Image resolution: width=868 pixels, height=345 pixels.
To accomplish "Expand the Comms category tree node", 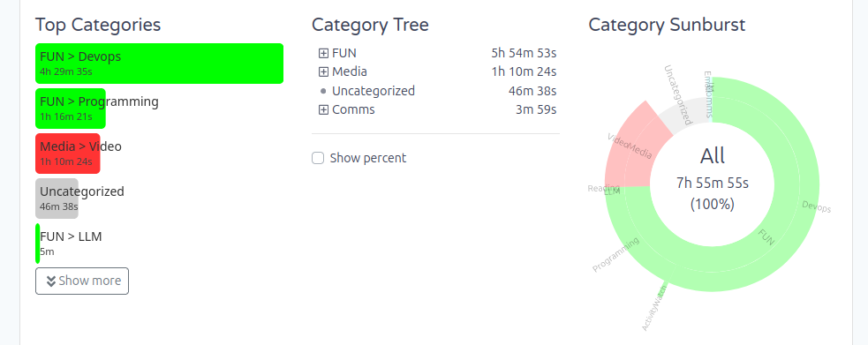I will tap(324, 110).
